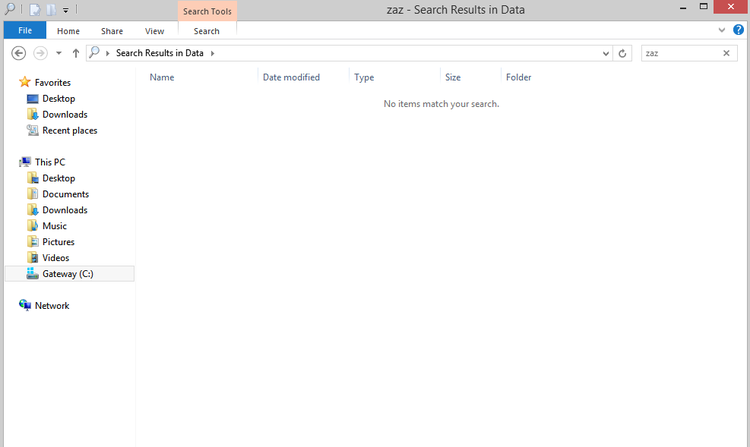This screenshot has height=447, width=750.
Task: Open the Music folder
Action: coord(55,226)
